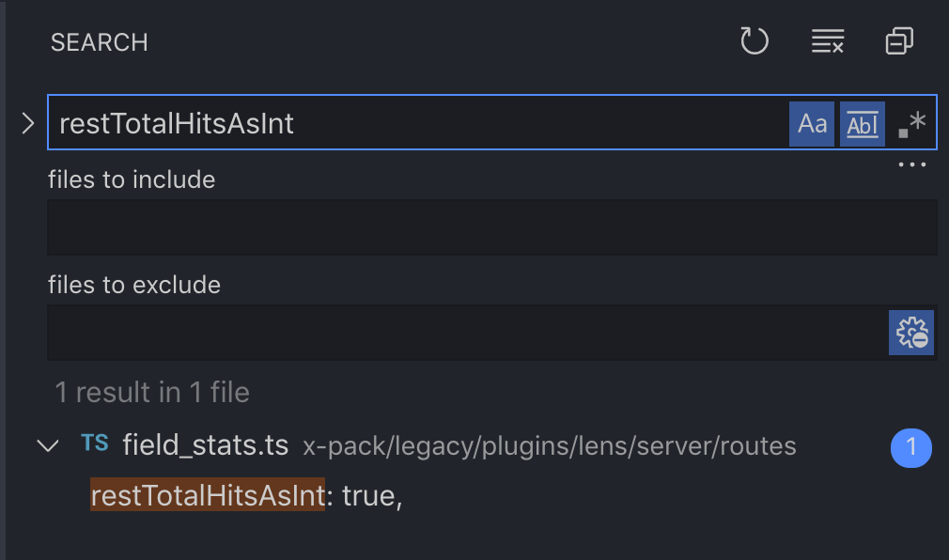
Task: Open field_stats.ts file result
Action: 205,445
